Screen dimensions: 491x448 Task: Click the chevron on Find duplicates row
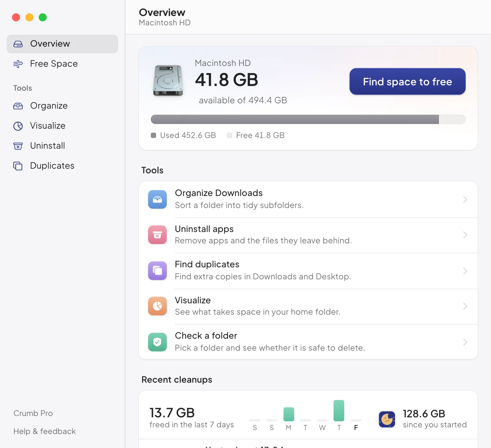coord(465,271)
